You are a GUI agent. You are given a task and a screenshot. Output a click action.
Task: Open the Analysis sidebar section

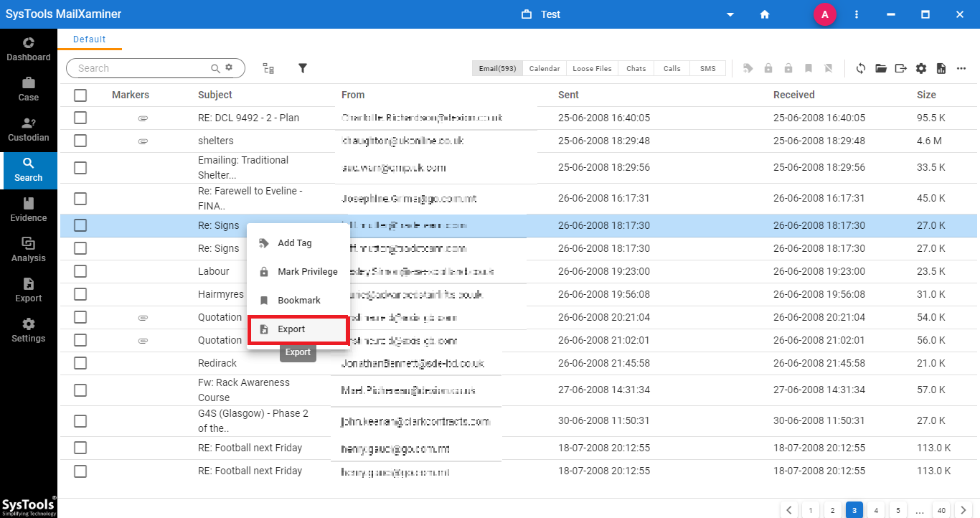[29, 250]
